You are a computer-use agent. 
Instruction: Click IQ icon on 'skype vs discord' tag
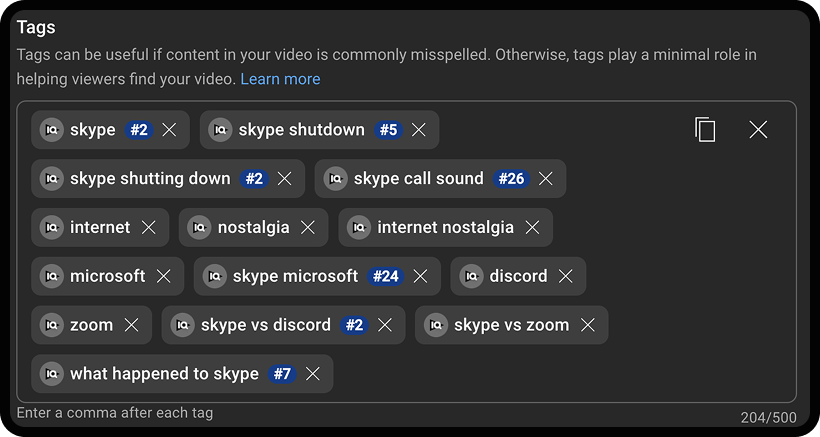(183, 325)
